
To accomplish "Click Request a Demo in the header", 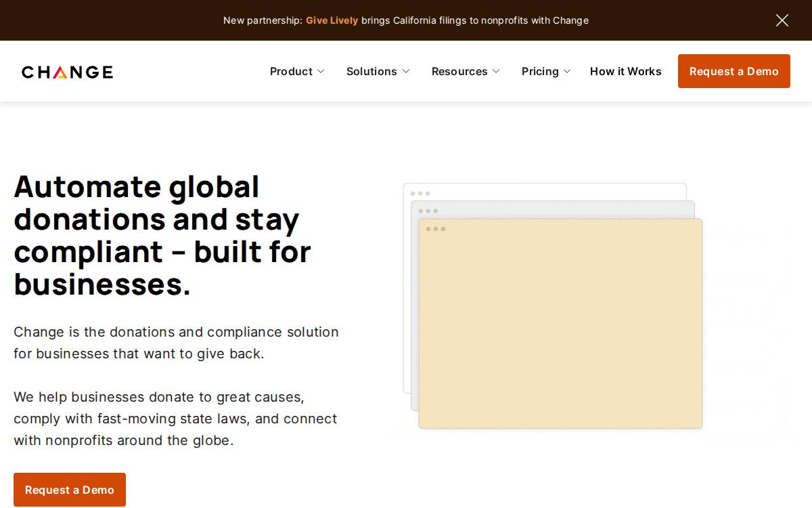I will point(734,71).
